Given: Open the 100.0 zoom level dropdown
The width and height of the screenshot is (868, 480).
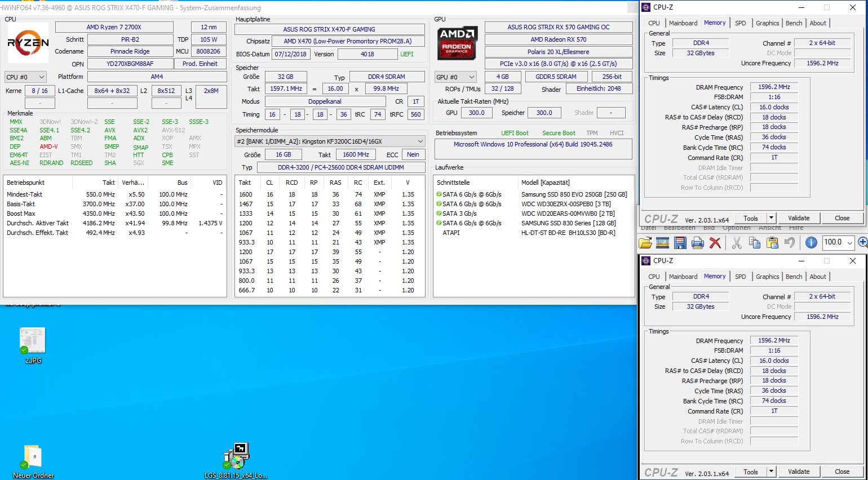Looking at the screenshot, I should point(839,242).
